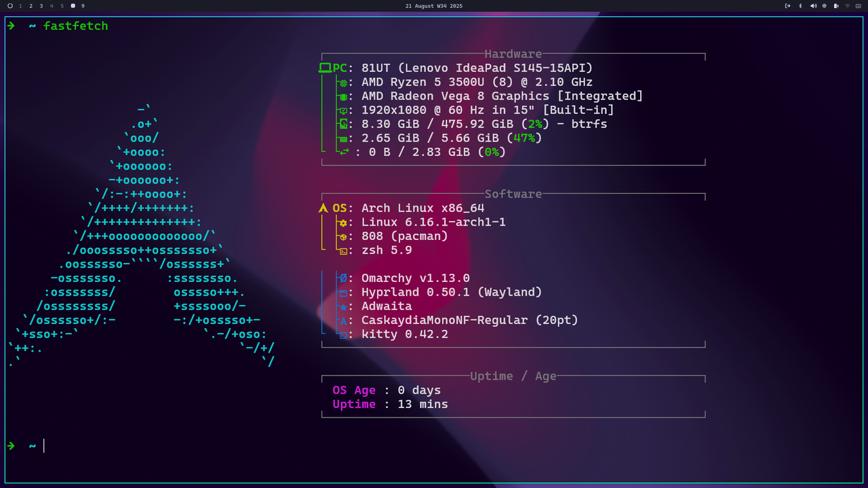868x488 pixels.
Task: Click the memory icon beside 2.65 GiB
Action: (343, 139)
